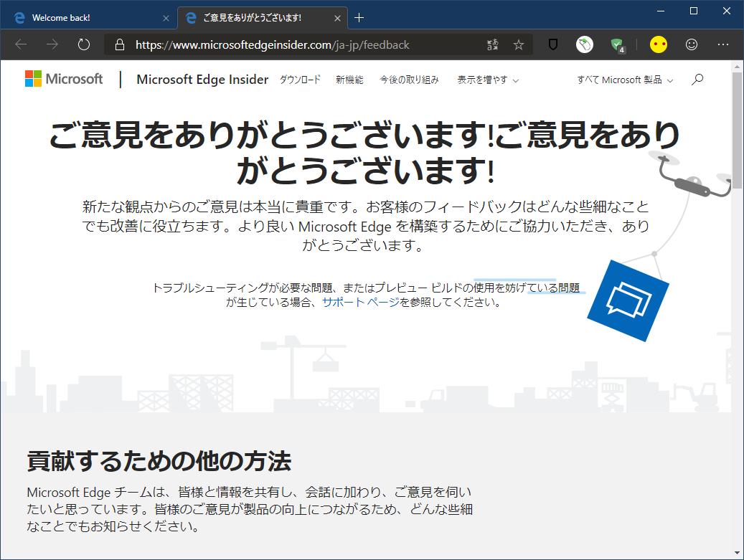Open the Settings and more menu
Viewport: 744px width, 560px height.
pyautogui.click(x=724, y=44)
